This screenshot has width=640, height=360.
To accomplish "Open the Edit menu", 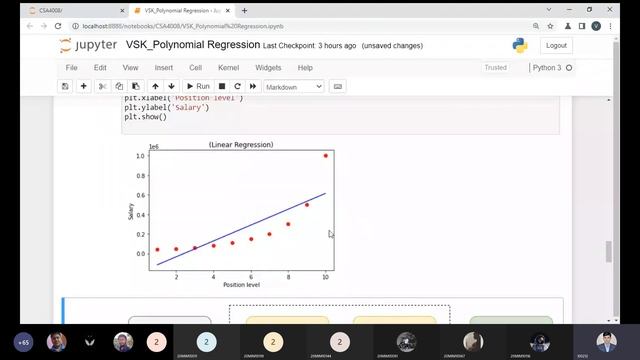I will [x=100, y=68].
